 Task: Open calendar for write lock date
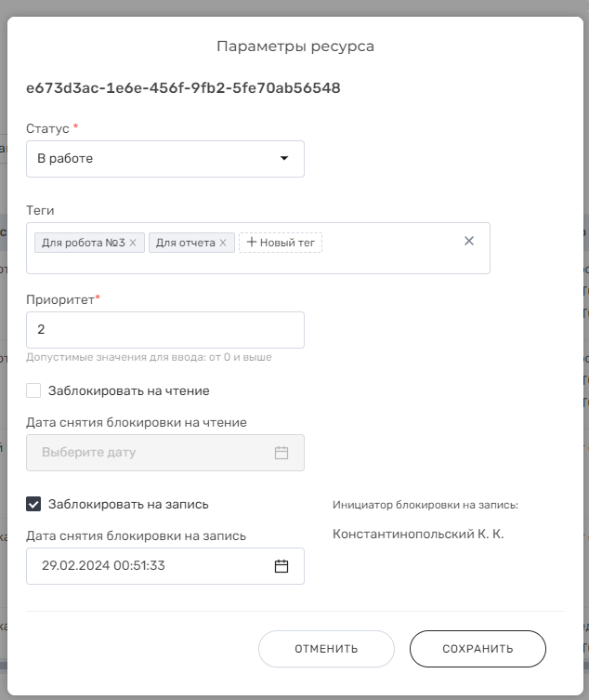pyautogui.click(x=281, y=566)
